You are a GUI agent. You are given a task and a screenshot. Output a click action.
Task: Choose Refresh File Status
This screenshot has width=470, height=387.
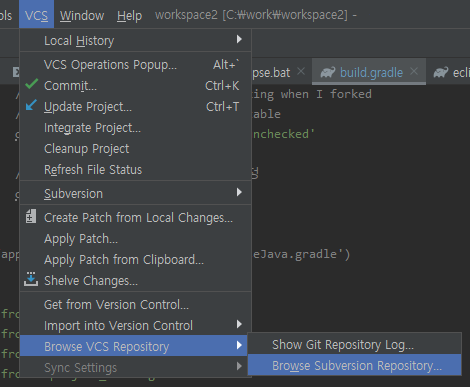click(x=135, y=170)
